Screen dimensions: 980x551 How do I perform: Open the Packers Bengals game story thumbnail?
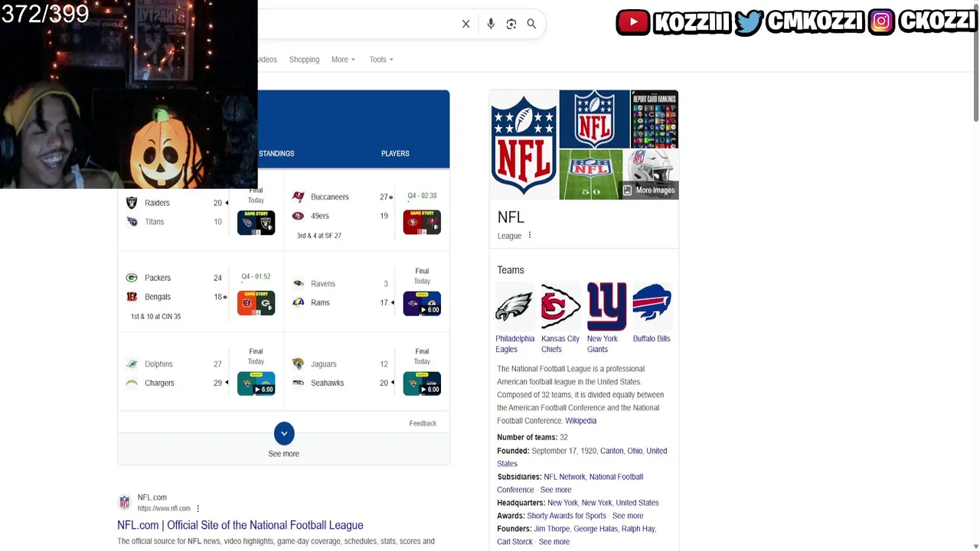pyautogui.click(x=256, y=303)
